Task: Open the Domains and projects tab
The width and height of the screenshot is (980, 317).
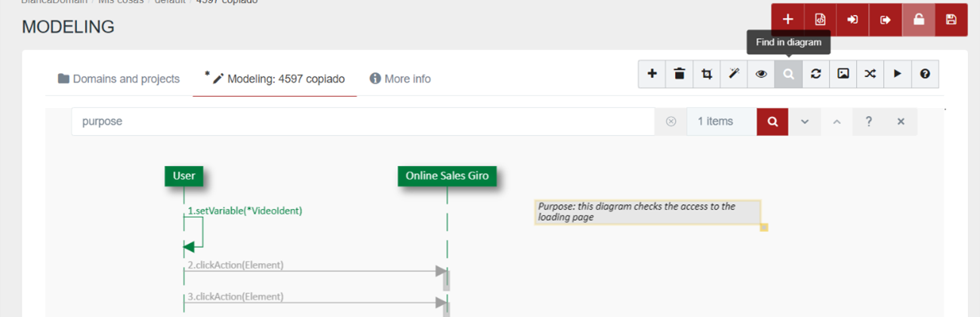Action: pyautogui.click(x=119, y=78)
